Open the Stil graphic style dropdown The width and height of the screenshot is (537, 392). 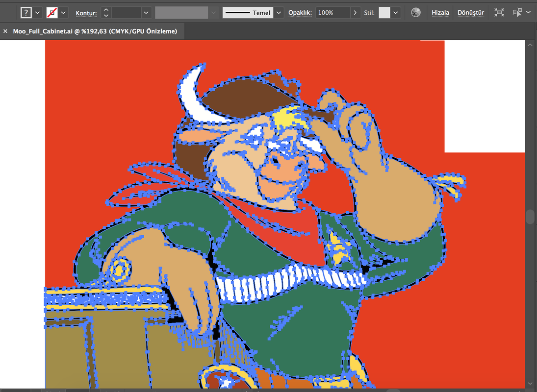point(396,13)
